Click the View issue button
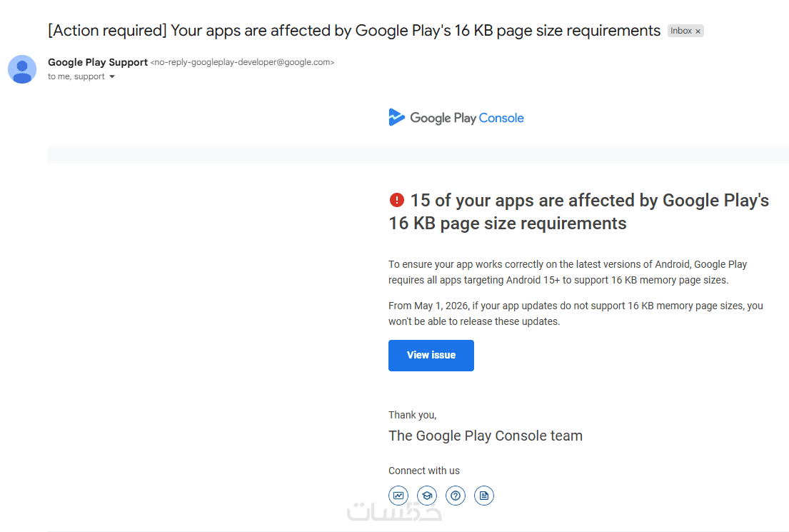Screen dimensions: 789x532 click(431, 356)
